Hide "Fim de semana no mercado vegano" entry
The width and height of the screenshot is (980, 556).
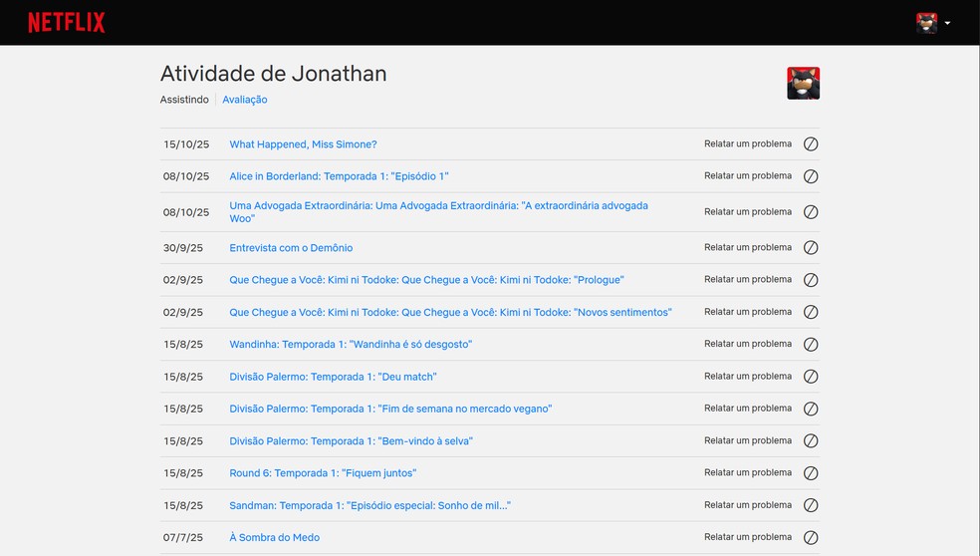tap(811, 409)
